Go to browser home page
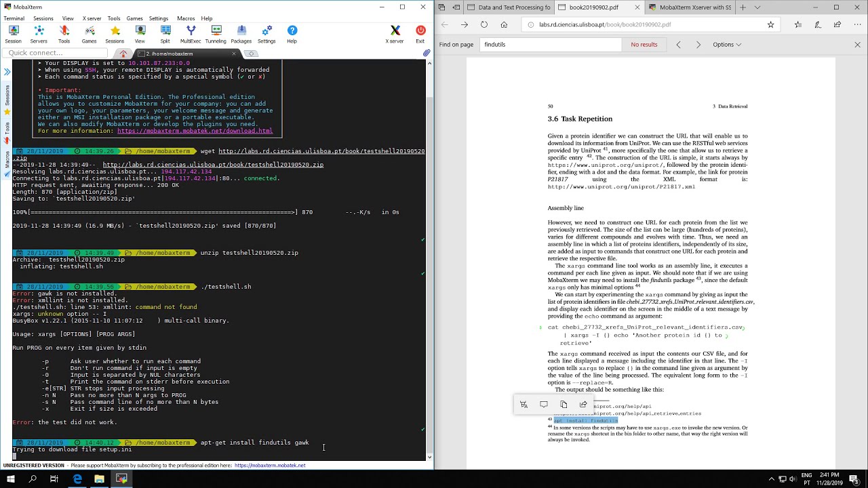 click(504, 24)
